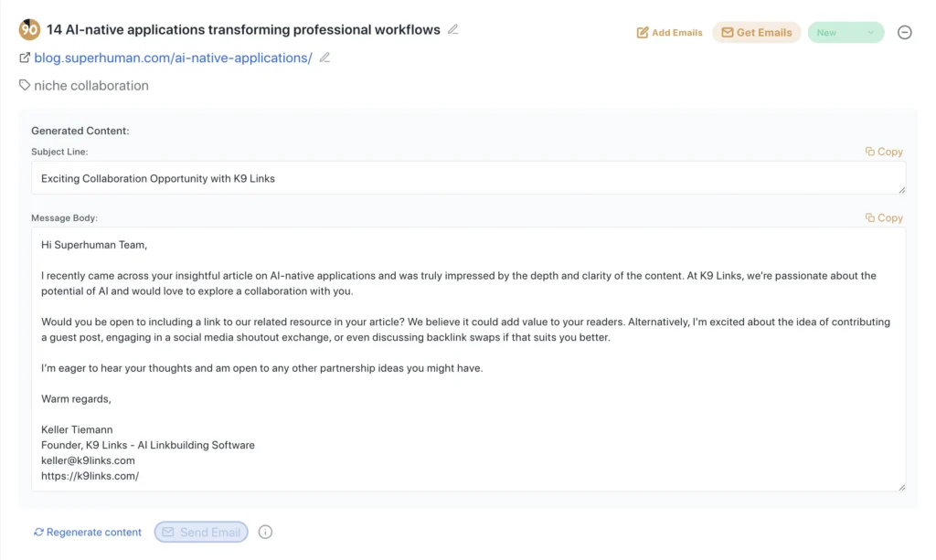This screenshot has width=936, height=560.
Task: Grab the Message Body resize handle
Action: pyautogui.click(x=901, y=487)
